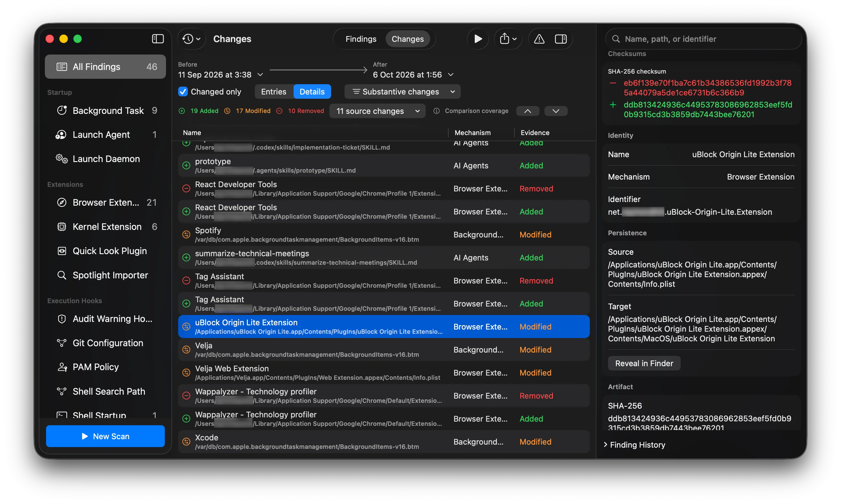This screenshot has height=504, width=841.
Task: Toggle the right inspector panel icon
Action: (561, 39)
